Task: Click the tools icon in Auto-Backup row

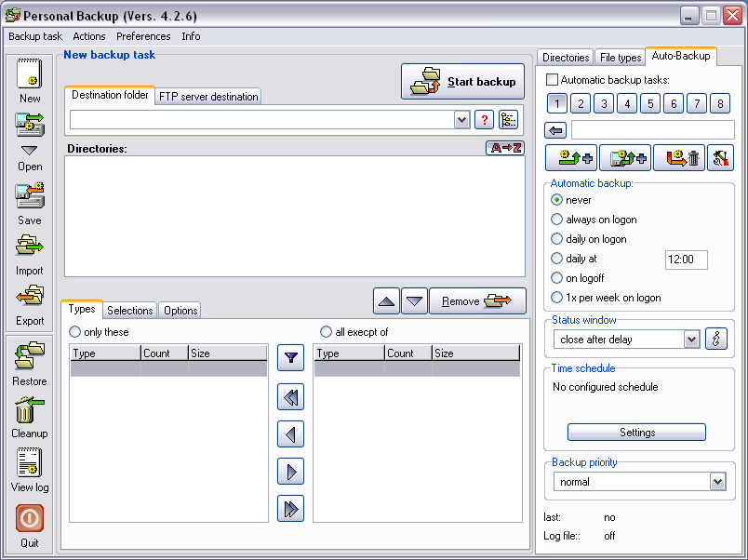Action: [x=720, y=157]
